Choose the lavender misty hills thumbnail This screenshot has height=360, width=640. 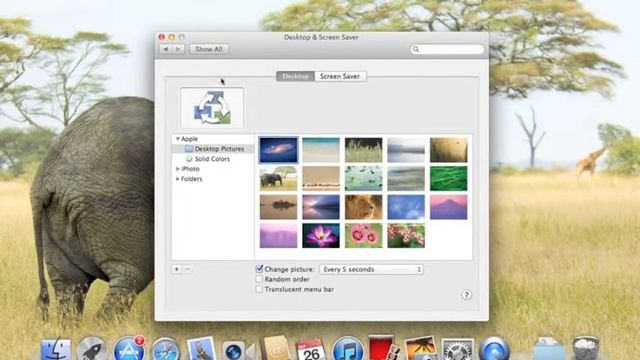tap(278, 236)
